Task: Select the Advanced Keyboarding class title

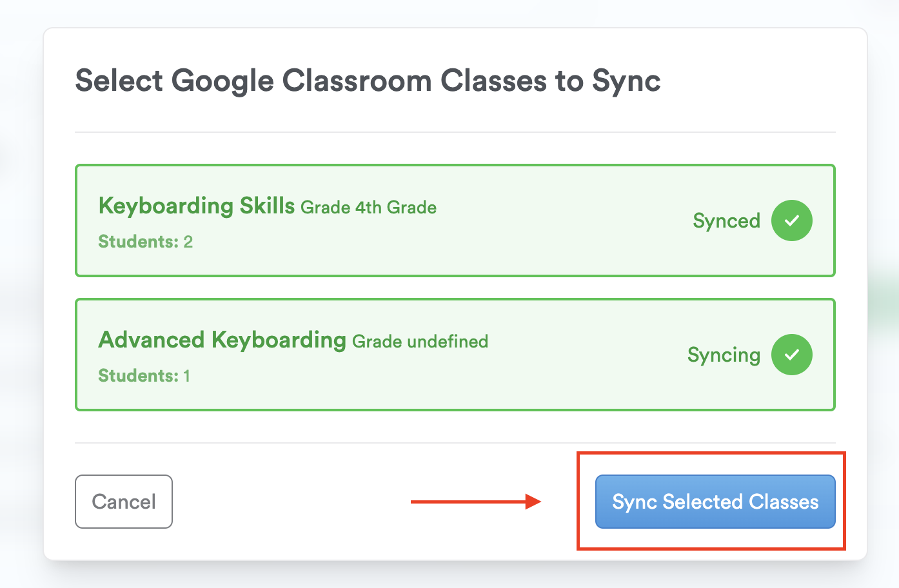Action: point(222,340)
